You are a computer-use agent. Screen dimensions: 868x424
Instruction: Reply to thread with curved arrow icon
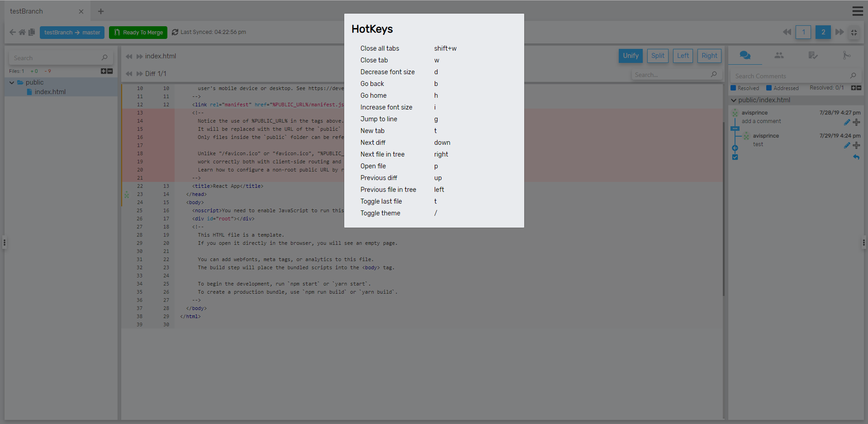tap(856, 157)
